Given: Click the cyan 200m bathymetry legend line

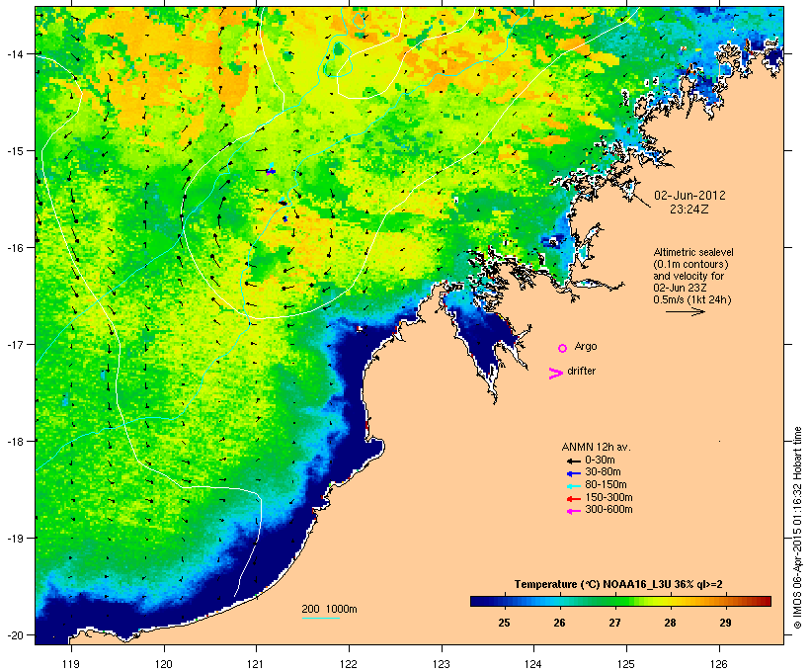Looking at the screenshot, I should click(x=320, y=618).
